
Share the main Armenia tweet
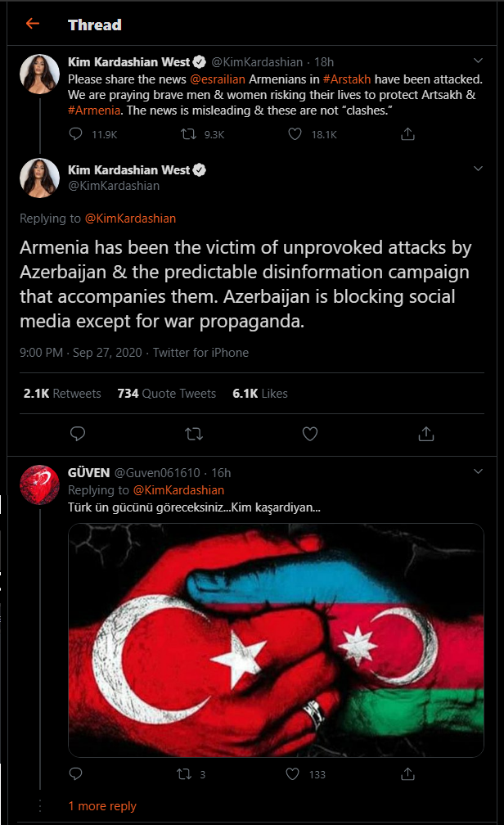(426, 434)
